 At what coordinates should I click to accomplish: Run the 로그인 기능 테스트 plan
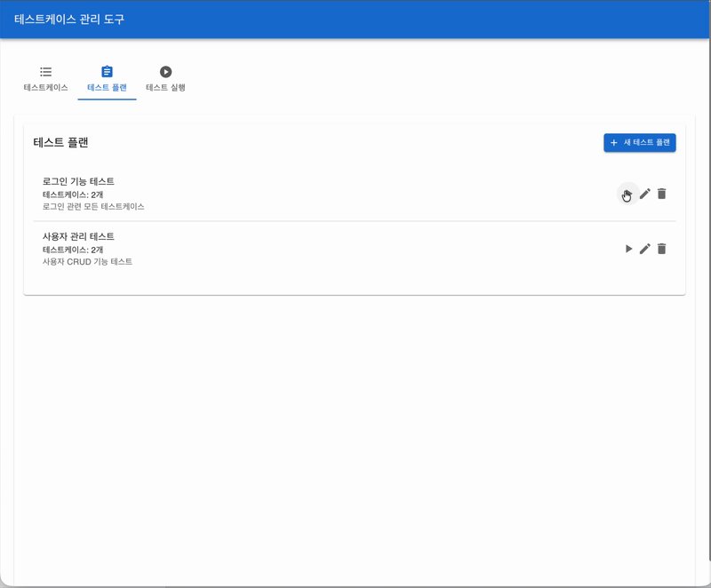(627, 193)
